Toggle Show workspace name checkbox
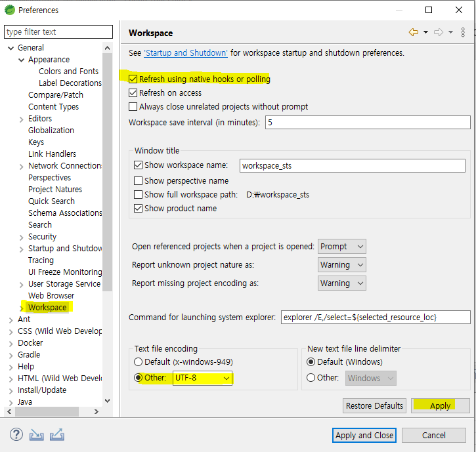Image resolution: width=476 pixels, height=452 pixels. pyautogui.click(x=138, y=165)
